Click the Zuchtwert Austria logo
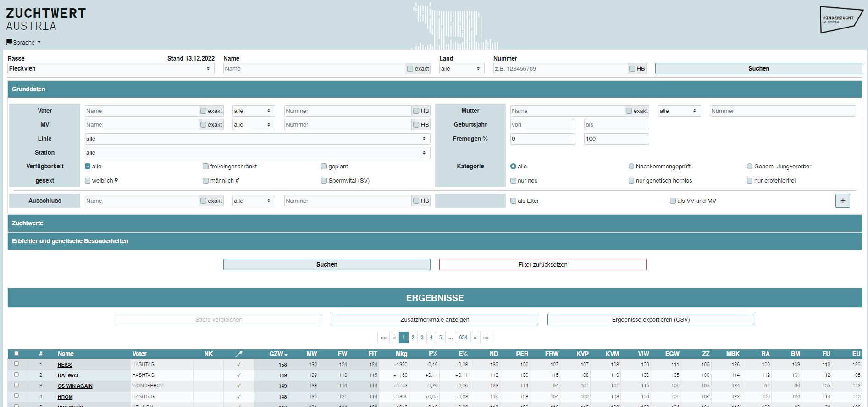Image resolution: width=868 pixels, height=407 pixels. pos(46,19)
